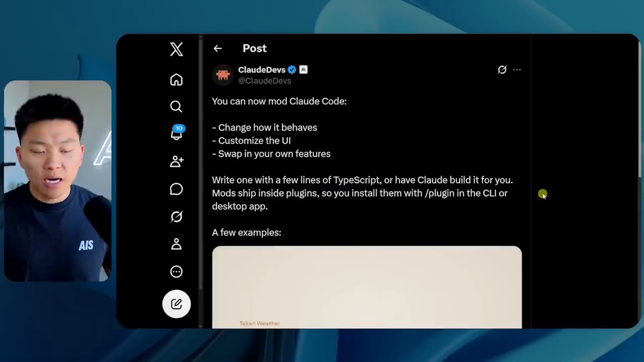Click the presenter webcam video overlay
The height and width of the screenshot is (362, 644).
tap(58, 181)
